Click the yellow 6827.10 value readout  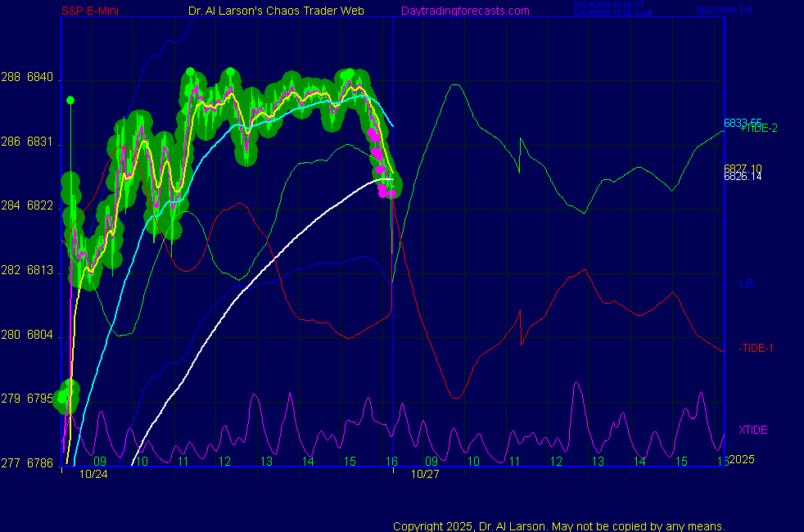point(742,168)
